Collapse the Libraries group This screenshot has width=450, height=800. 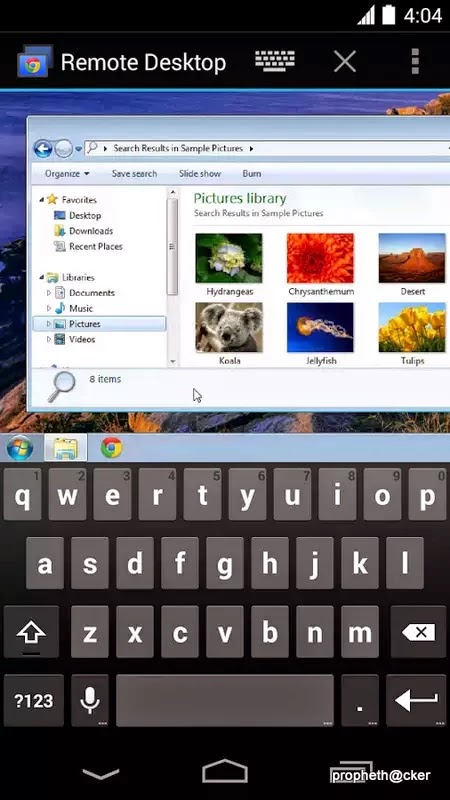click(41, 277)
